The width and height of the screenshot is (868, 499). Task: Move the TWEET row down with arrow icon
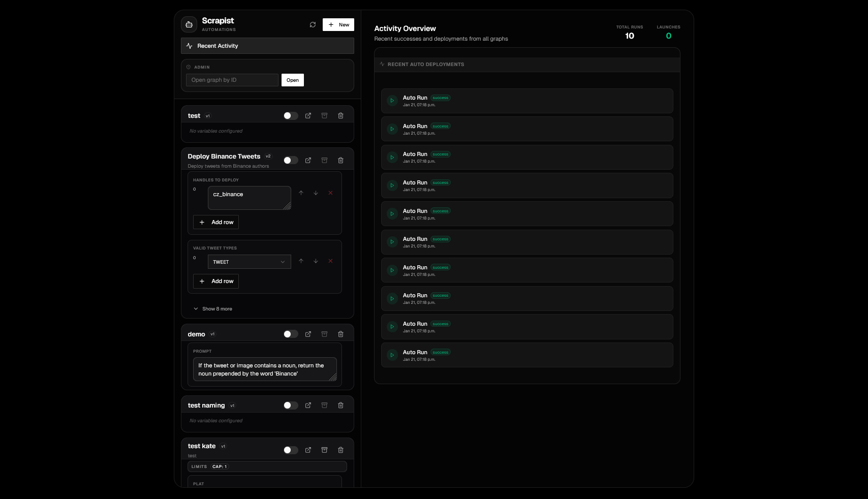316,261
